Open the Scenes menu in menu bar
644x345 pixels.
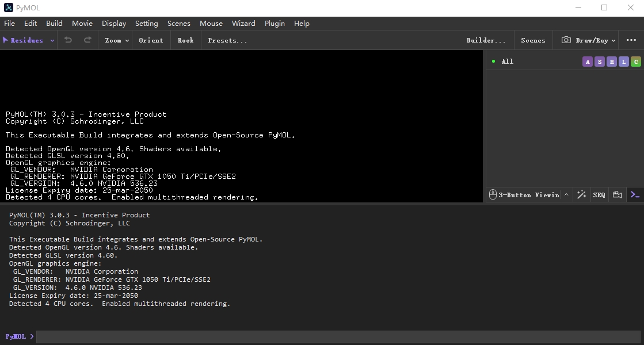coord(178,24)
